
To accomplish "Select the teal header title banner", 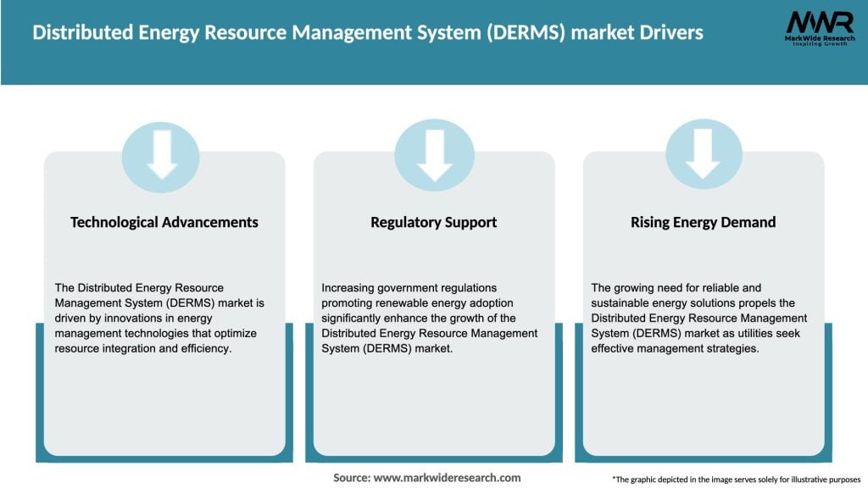I will point(368,34).
